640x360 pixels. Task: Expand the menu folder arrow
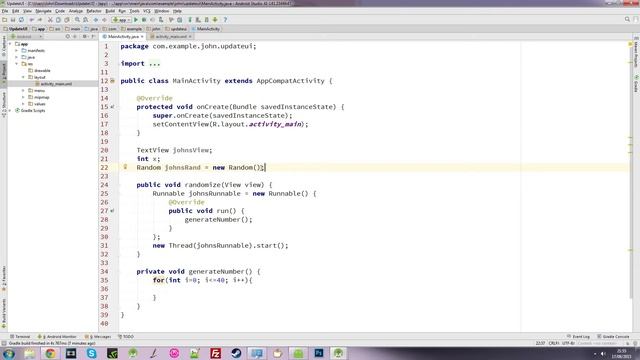coord(23,91)
